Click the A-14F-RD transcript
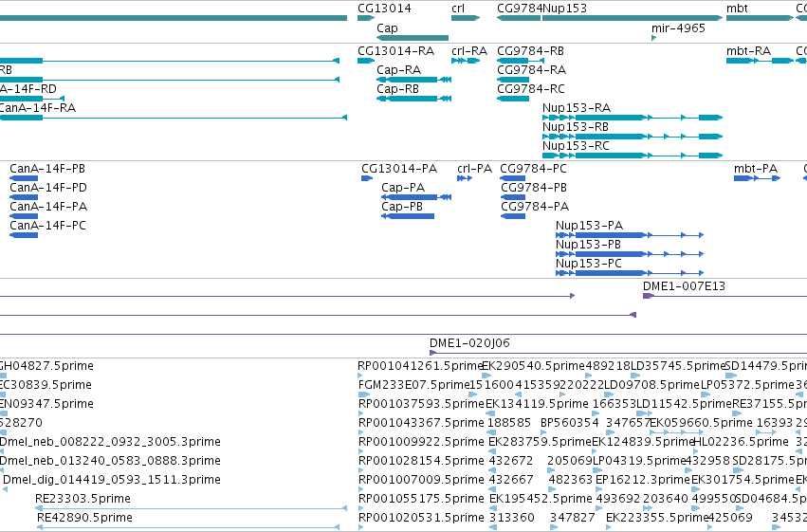This screenshot has height=532, width=807. click(32, 99)
